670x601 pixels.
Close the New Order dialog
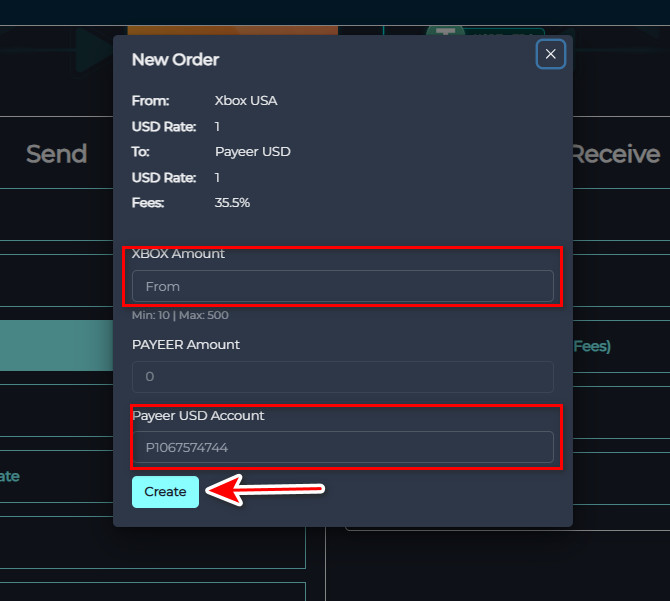[x=550, y=54]
